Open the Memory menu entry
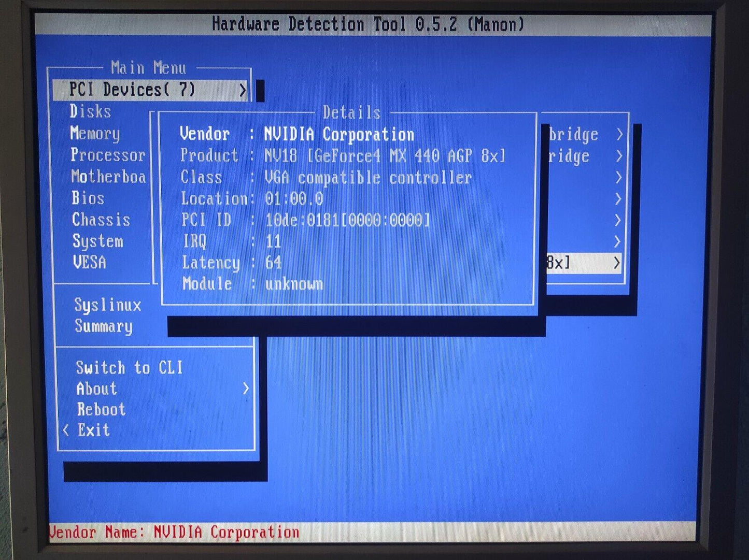 pyautogui.click(x=95, y=134)
